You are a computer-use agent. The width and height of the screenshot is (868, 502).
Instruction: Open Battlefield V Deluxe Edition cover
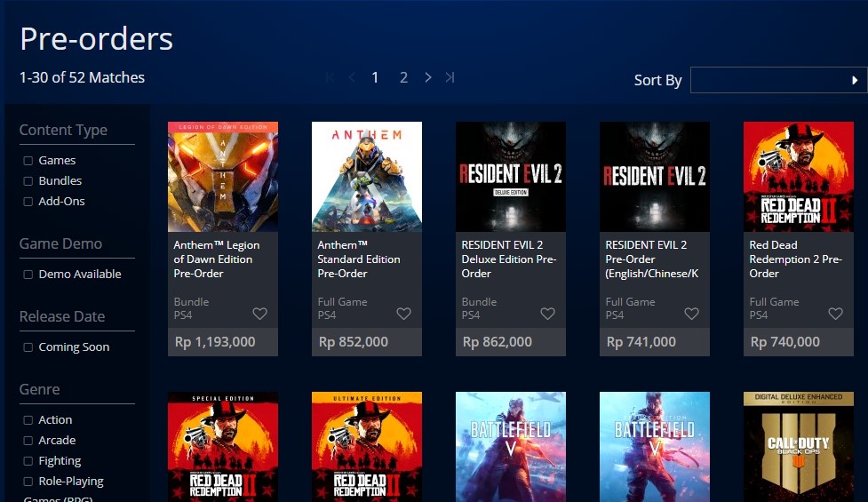pos(655,447)
